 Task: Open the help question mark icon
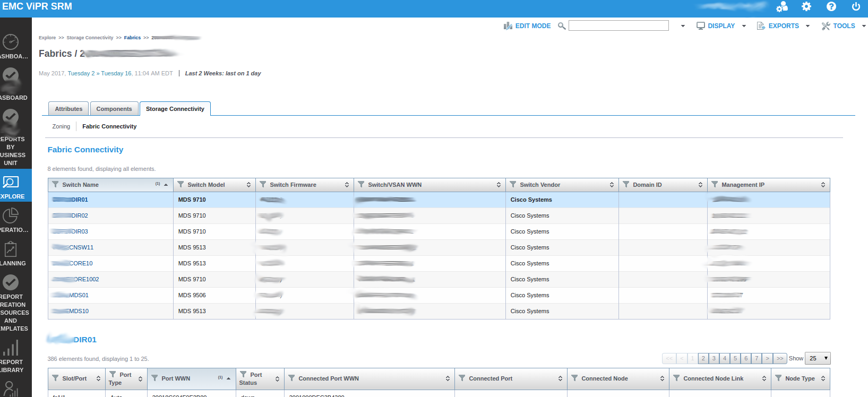click(x=831, y=6)
